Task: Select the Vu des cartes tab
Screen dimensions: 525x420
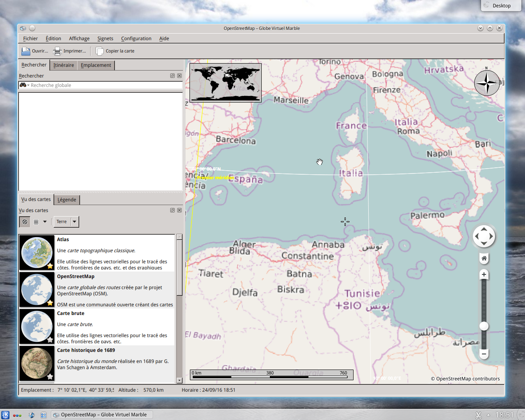Action: coord(36,199)
